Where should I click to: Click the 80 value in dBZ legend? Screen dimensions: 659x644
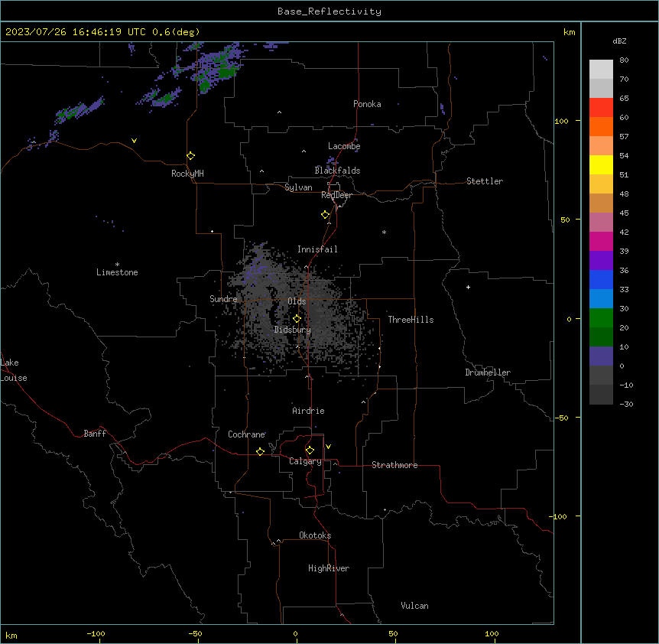pos(624,60)
